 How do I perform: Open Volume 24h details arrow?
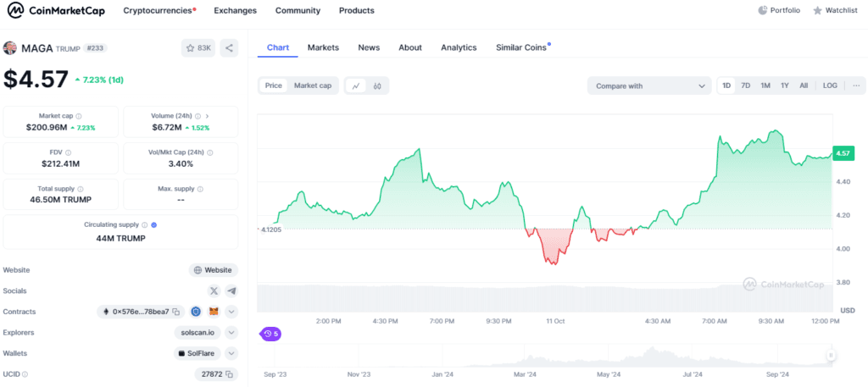click(208, 117)
